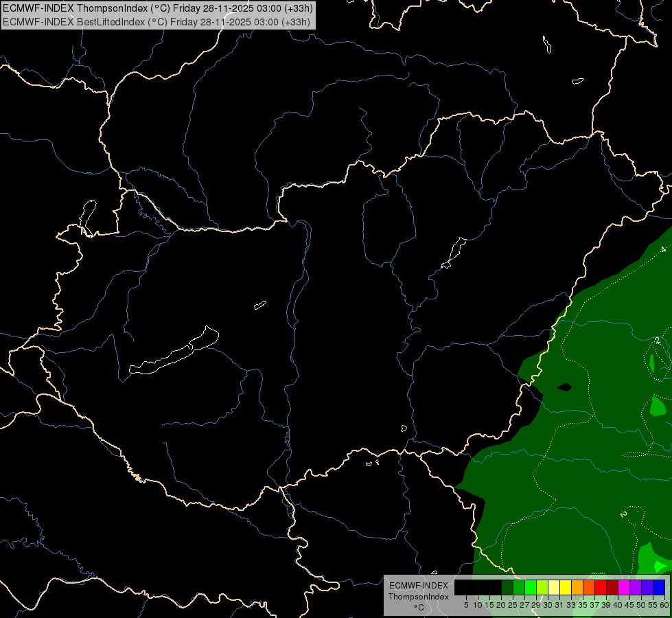Click the dark green 20–25 legend swatch
This screenshot has width=672, height=618.
click(507, 588)
